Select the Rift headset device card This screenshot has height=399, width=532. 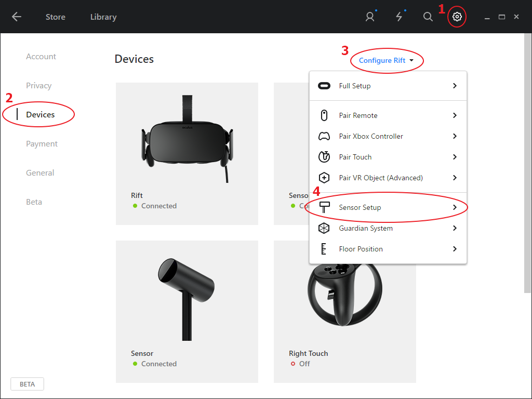pyautogui.click(x=187, y=154)
